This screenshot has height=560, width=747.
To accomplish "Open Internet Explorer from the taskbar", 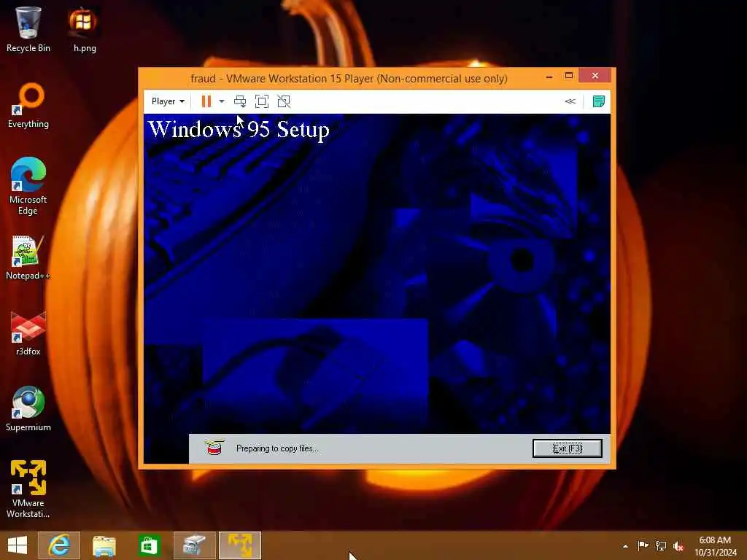I will pos(59,545).
